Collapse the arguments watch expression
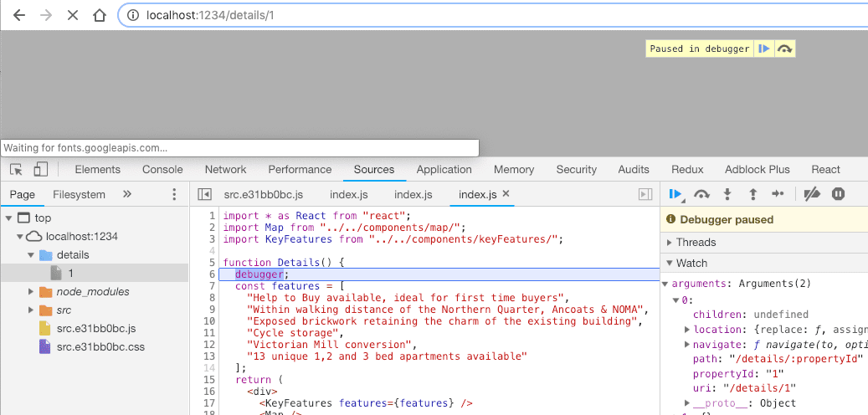 pyautogui.click(x=665, y=284)
